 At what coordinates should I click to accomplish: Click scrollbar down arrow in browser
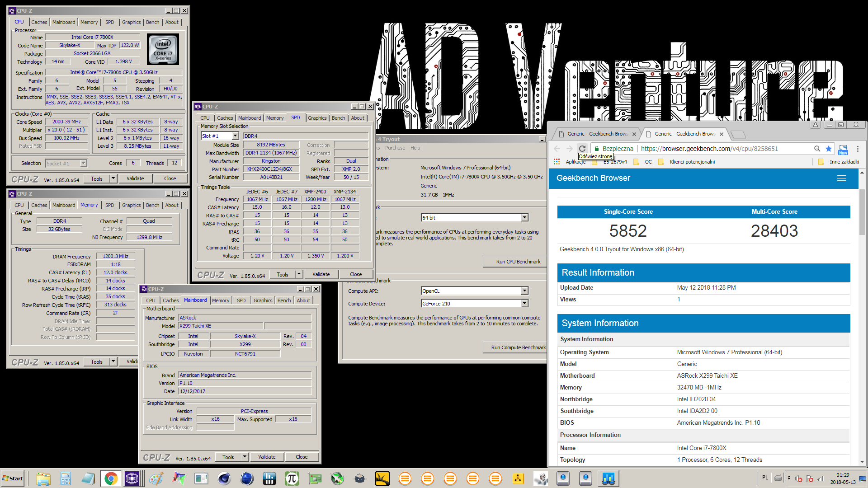[x=862, y=462]
